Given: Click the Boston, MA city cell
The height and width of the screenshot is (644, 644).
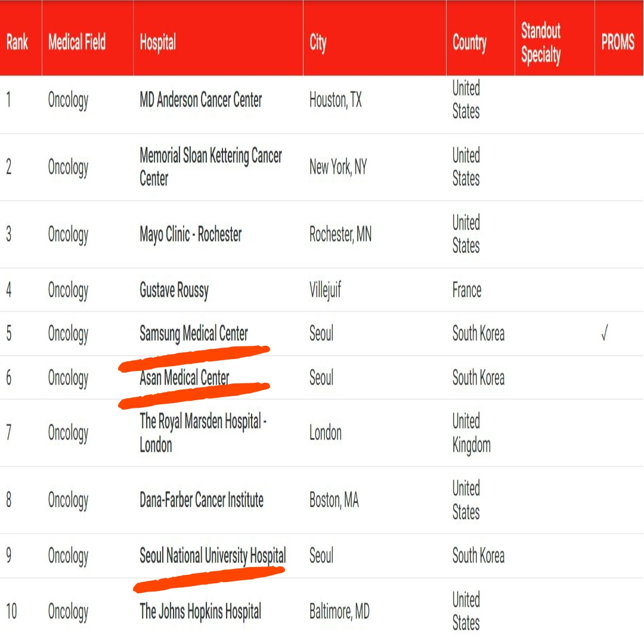Looking at the screenshot, I should (334, 501).
